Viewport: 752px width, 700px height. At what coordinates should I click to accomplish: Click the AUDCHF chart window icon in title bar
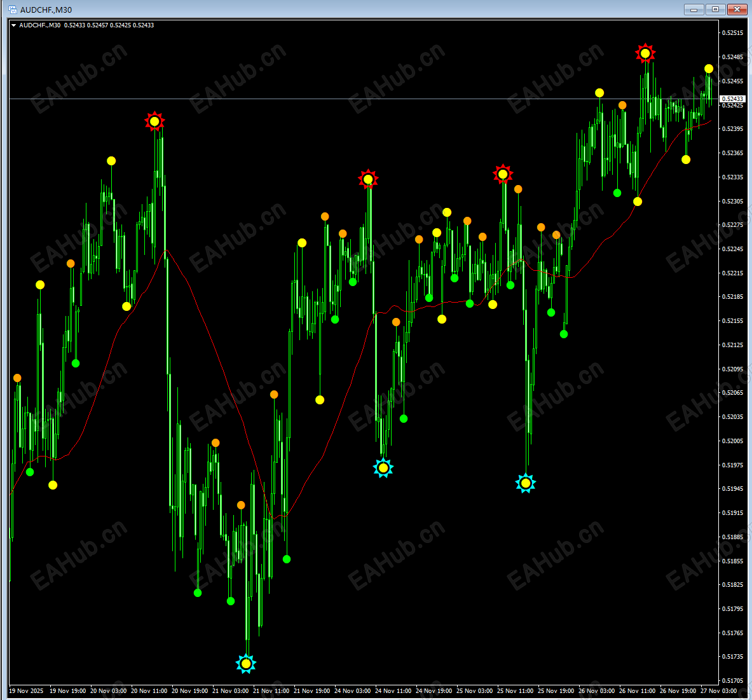[13, 10]
